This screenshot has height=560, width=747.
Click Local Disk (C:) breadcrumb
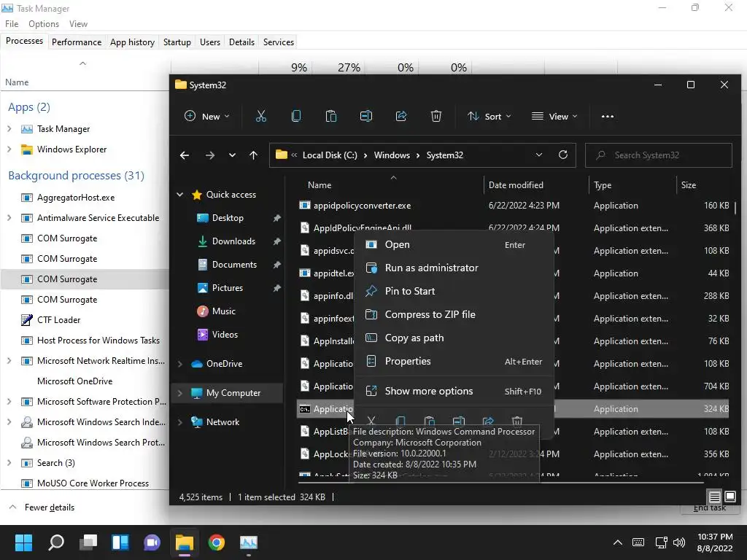pos(330,155)
